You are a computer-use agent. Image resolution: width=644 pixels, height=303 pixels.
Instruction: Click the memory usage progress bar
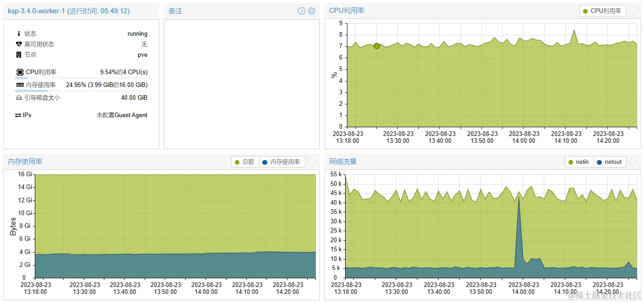point(81,91)
